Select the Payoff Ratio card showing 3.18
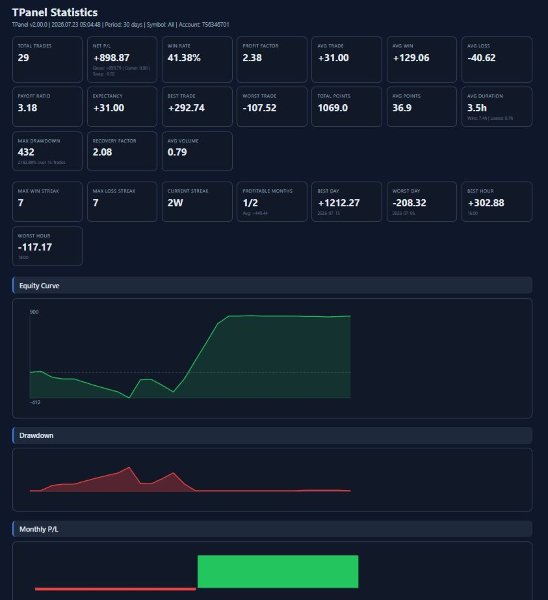Viewport: 548px width, 600px height. click(47, 106)
